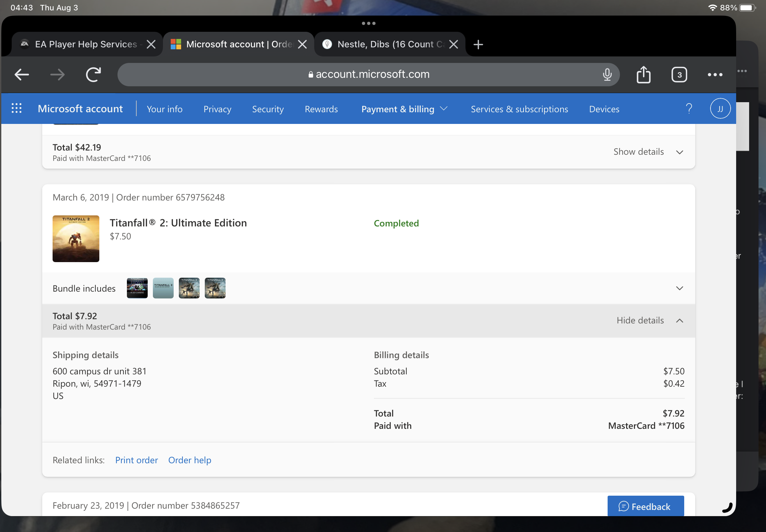Click the February 23, 2019 order header
766x532 pixels.
click(x=146, y=505)
